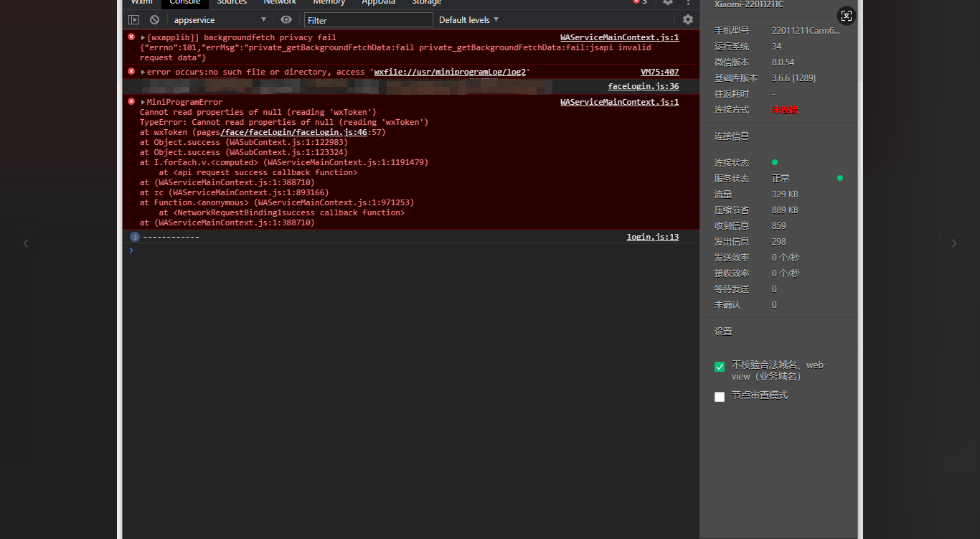The width and height of the screenshot is (980, 539).
Task: Open the Memory tab
Action: [329, 2]
